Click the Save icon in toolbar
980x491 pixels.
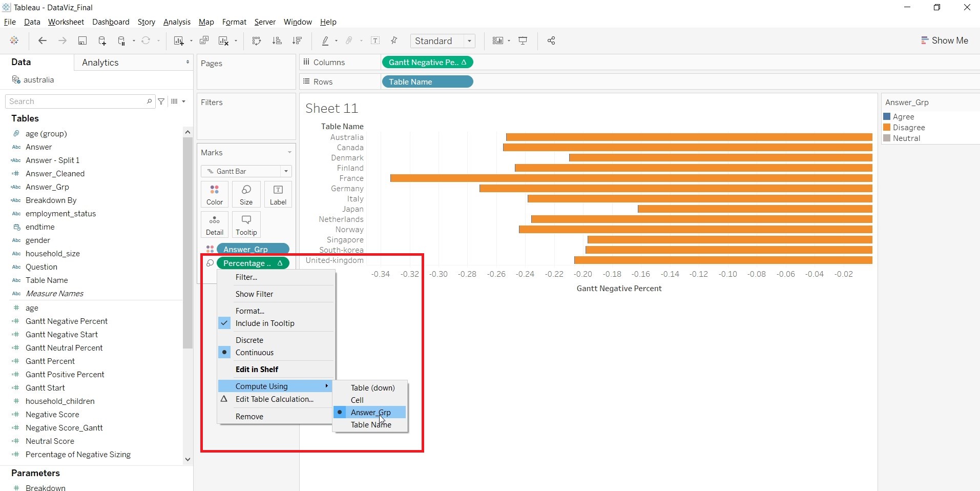82,41
